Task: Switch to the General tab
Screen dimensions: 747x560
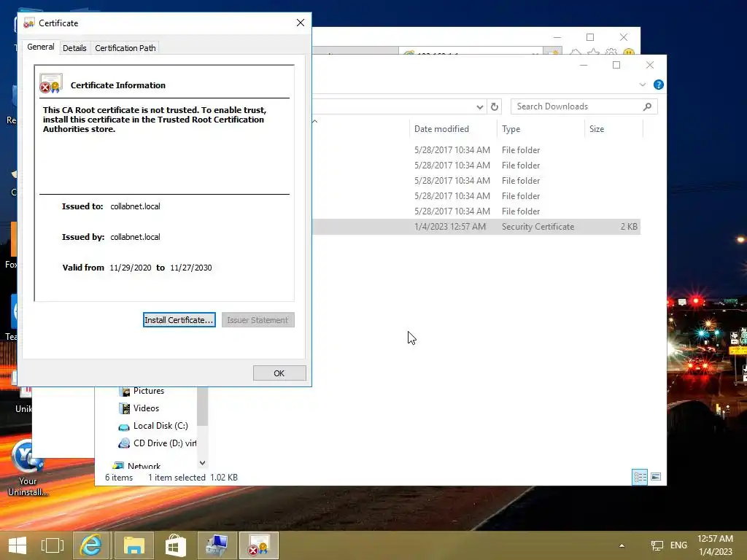Action: tap(41, 47)
